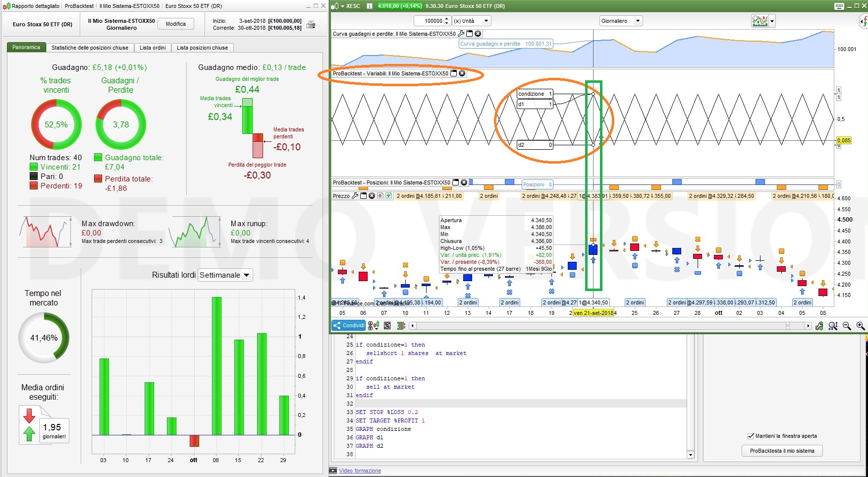Open the '(x) Unità' quantity type dropdown

471,21
